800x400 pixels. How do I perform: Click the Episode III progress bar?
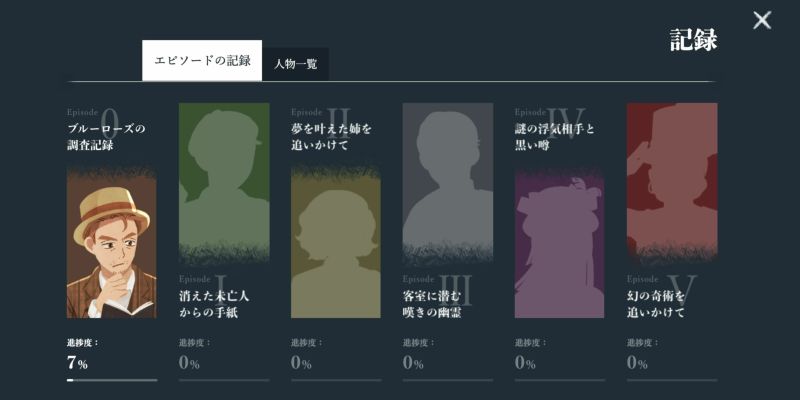(x=448, y=380)
